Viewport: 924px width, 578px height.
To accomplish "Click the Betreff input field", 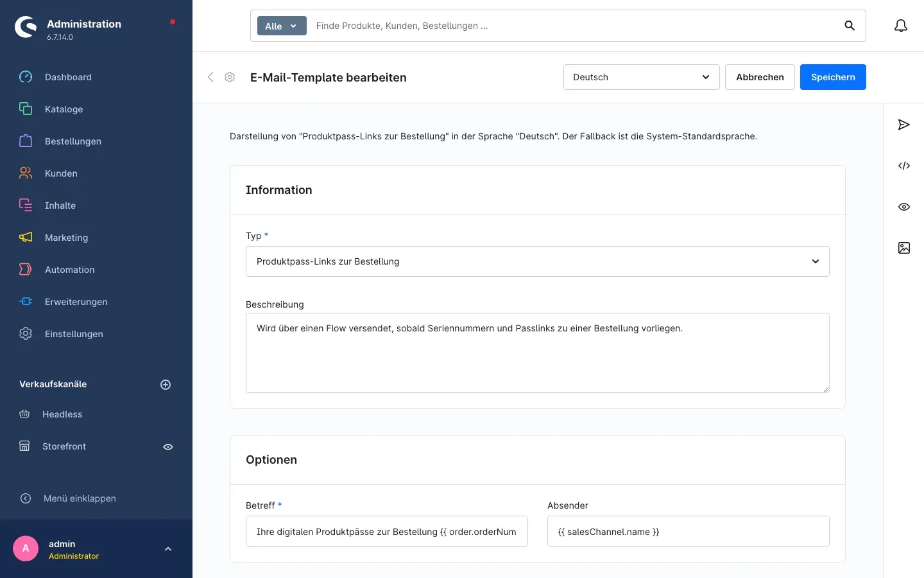I will (387, 531).
